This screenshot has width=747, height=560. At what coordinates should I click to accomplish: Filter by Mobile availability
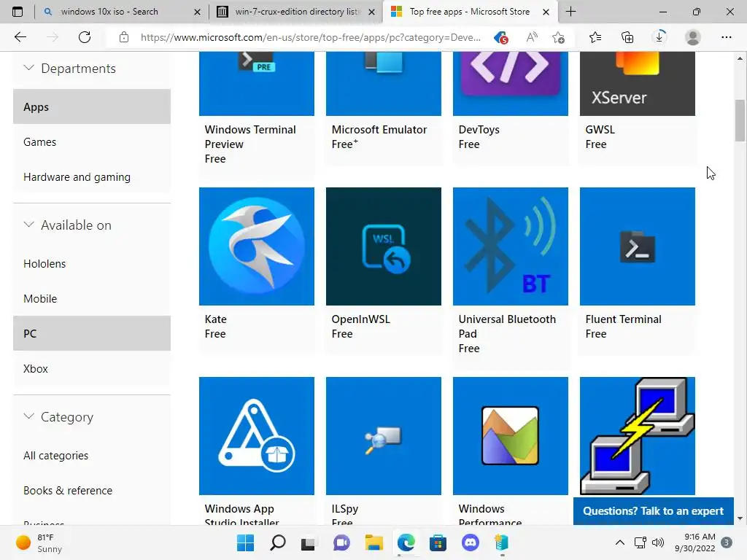point(91,298)
